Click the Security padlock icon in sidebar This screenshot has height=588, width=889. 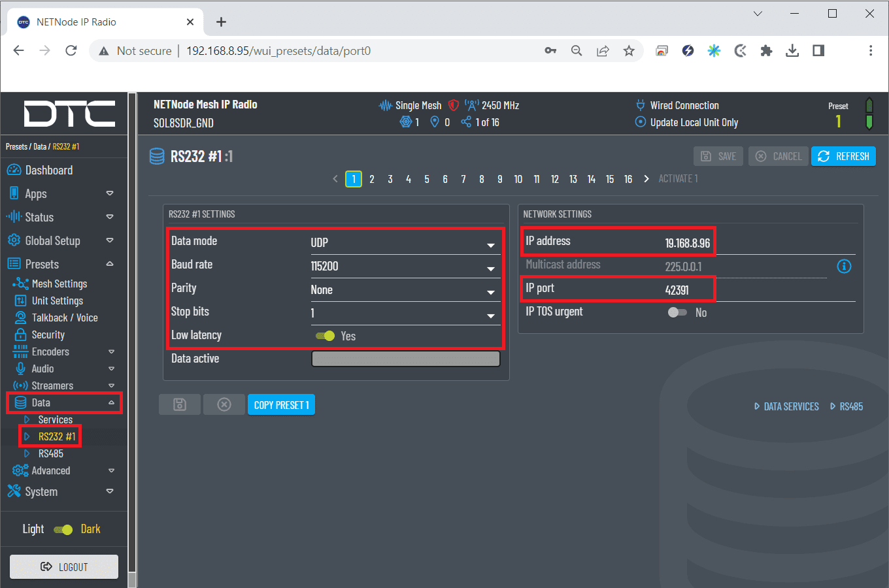(x=20, y=335)
